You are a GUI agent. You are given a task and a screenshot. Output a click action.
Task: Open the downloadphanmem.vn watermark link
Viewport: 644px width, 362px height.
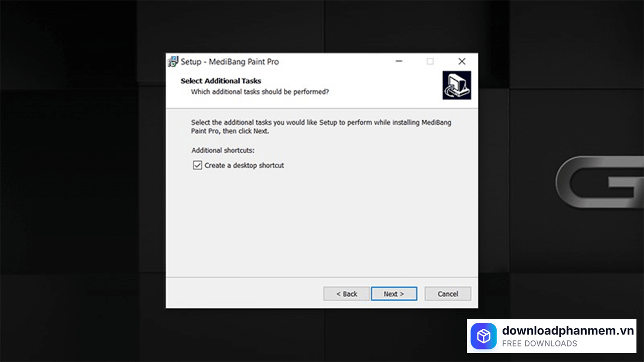pyautogui.click(x=568, y=330)
